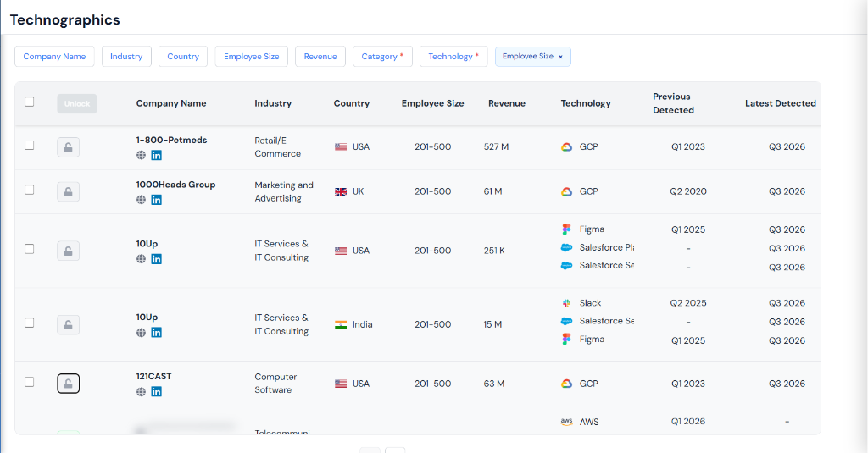
Task: Click Figma logo in 10Up USA row
Action: point(566,229)
